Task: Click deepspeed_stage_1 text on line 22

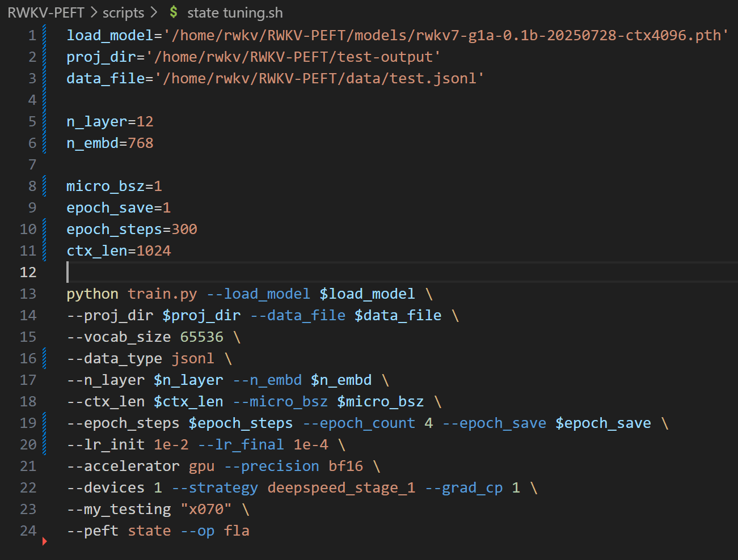Action: click(x=341, y=487)
